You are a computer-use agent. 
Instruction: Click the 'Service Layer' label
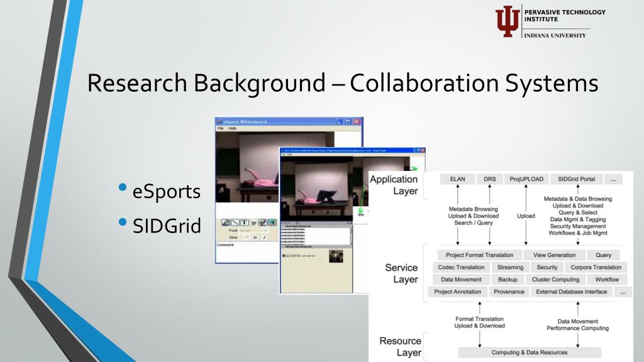coord(401,273)
